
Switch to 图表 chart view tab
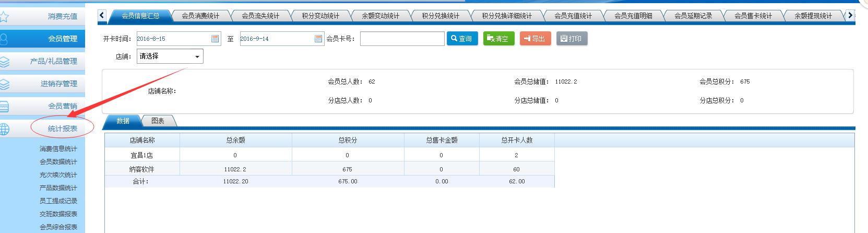pyautogui.click(x=158, y=121)
